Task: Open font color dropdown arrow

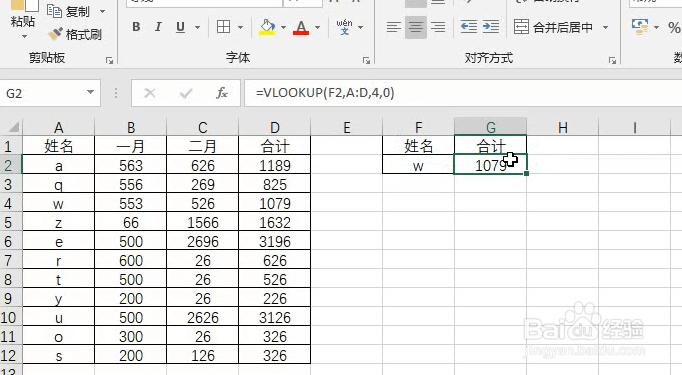Action: 318,27
